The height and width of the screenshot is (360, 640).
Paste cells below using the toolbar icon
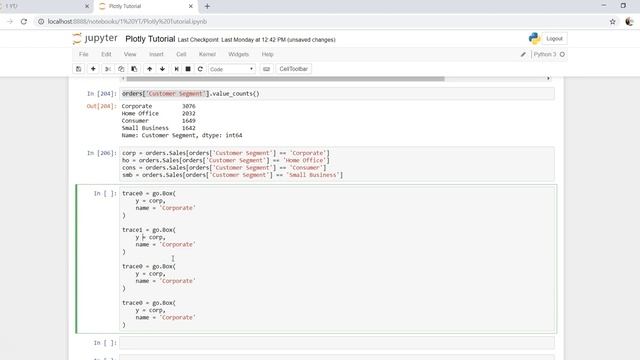[134, 69]
